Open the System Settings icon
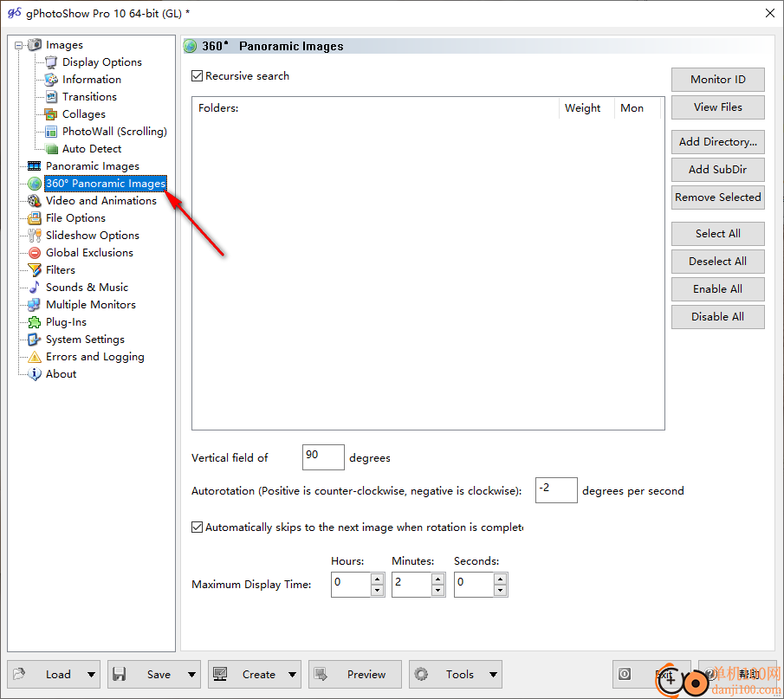Screen dimensions: 784x699 coord(35,340)
